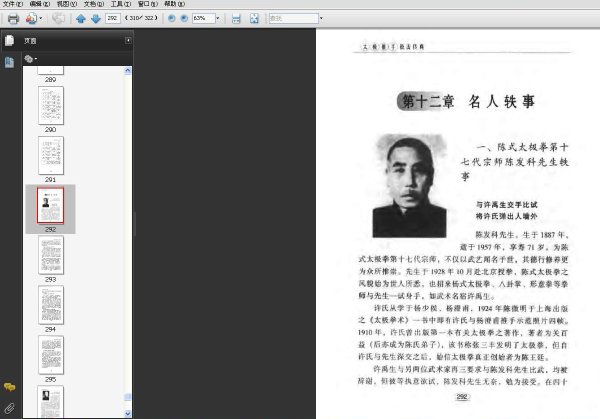
Task: Select page thumbnail 293
Action: coord(51,255)
